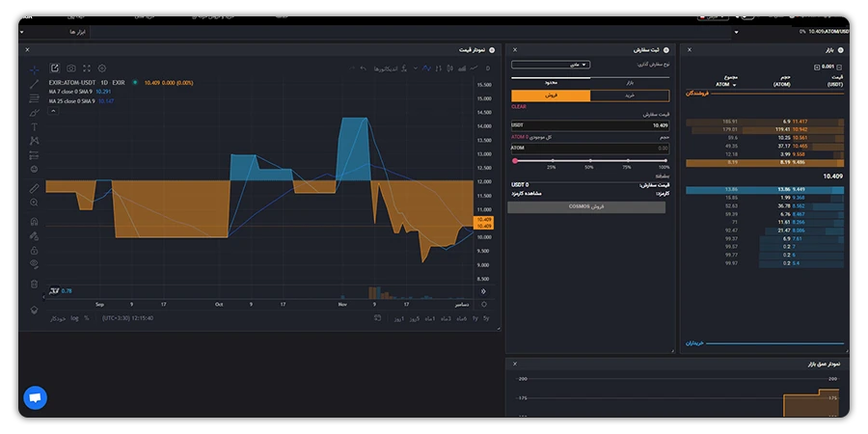
Task: Select the text annotation tool
Action: (x=35, y=126)
